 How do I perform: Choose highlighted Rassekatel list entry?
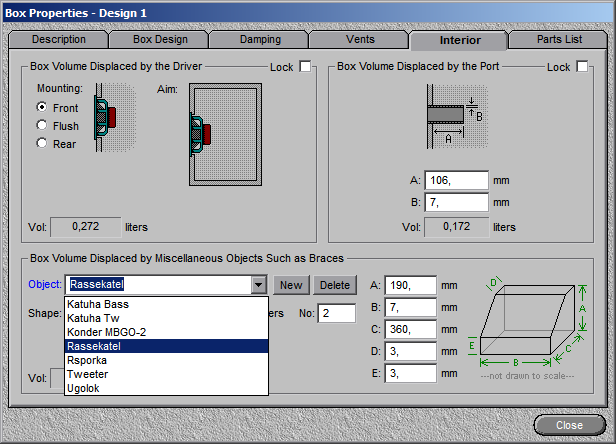tap(167, 346)
